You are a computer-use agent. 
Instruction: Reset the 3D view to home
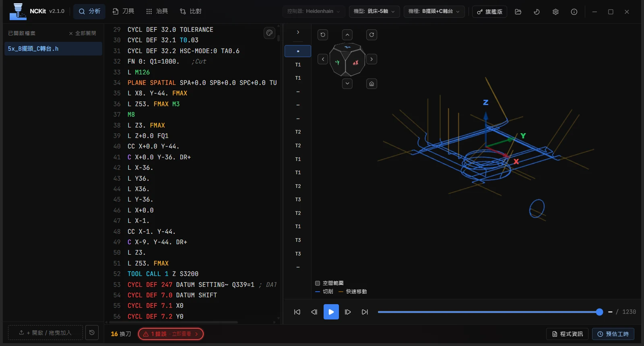[x=372, y=84]
